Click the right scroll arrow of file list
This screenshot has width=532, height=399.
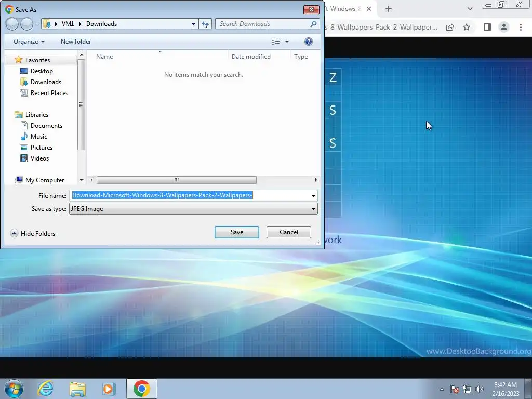click(x=315, y=180)
